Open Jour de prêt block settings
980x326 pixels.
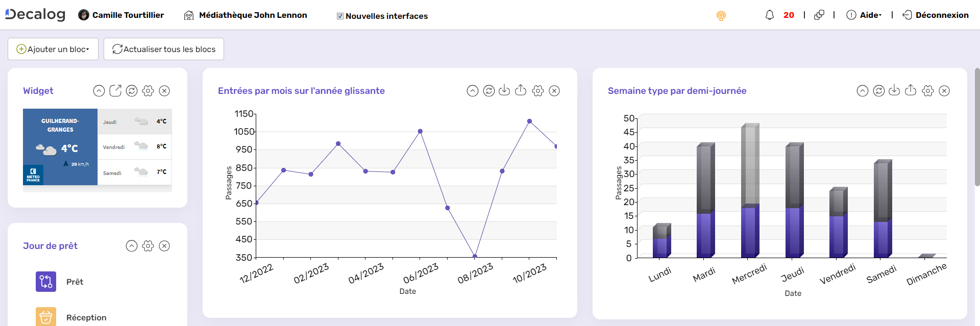148,246
